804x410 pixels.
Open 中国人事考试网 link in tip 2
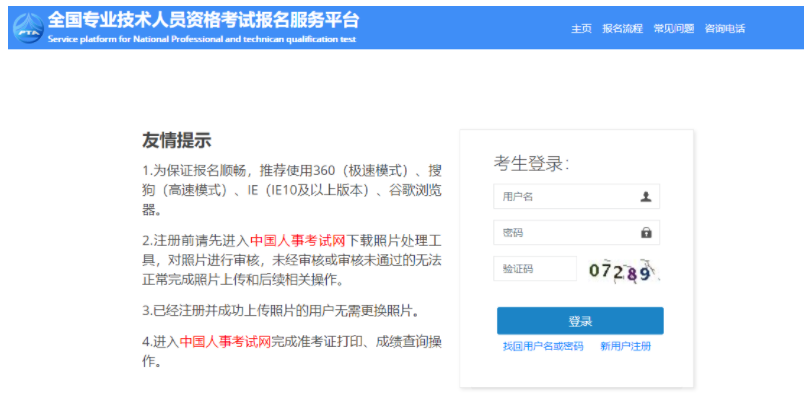coord(297,241)
